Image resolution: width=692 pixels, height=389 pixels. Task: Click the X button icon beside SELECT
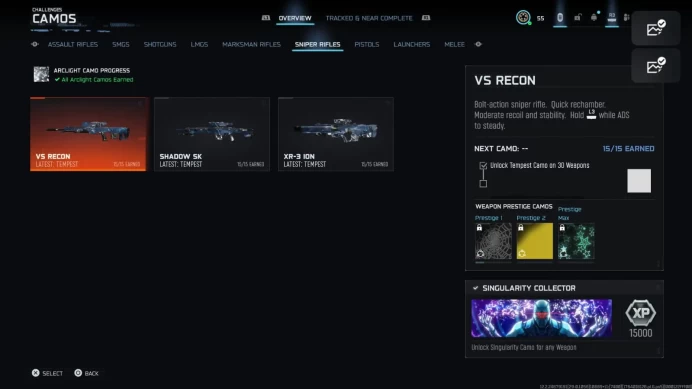coord(36,373)
